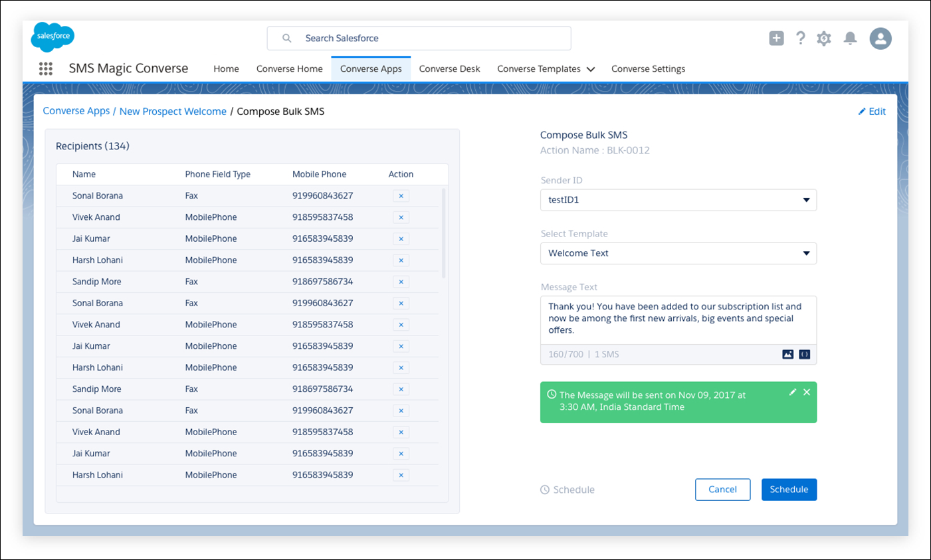Switch to Converse Home tab

click(x=290, y=69)
